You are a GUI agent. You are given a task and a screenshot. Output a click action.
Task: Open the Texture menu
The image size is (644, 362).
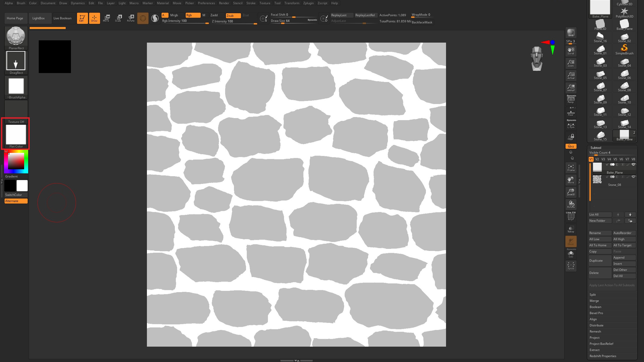(265, 3)
